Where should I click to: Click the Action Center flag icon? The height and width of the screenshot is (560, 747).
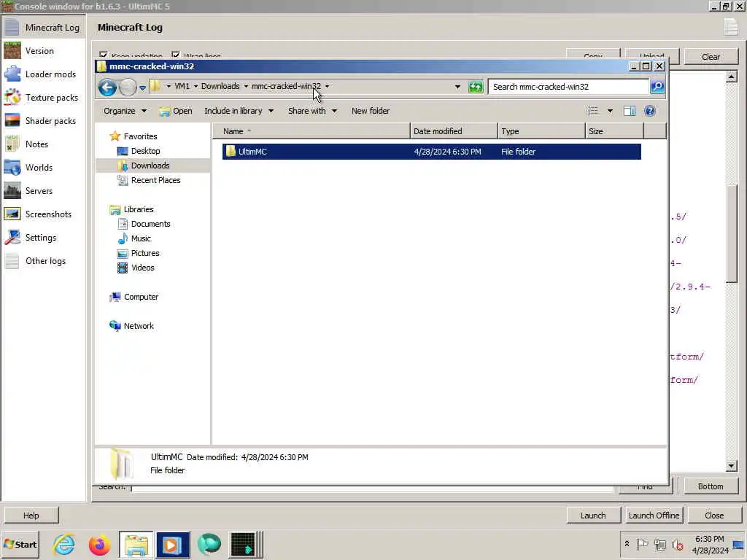click(x=642, y=544)
